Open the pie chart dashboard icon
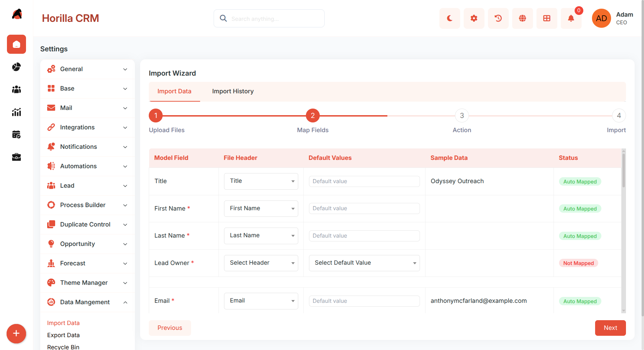The width and height of the screenshot is (644, 350). pyautogui.click(x=16, y=67)
